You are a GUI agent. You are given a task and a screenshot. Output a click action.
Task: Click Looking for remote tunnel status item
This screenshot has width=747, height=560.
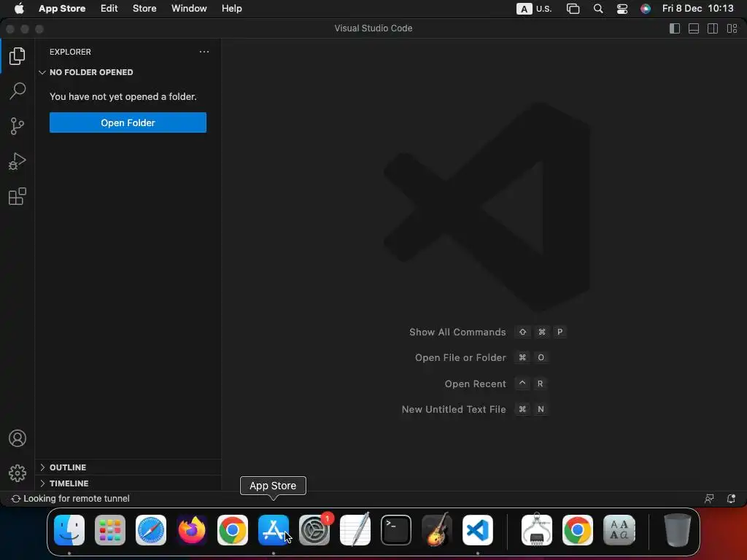71,499
